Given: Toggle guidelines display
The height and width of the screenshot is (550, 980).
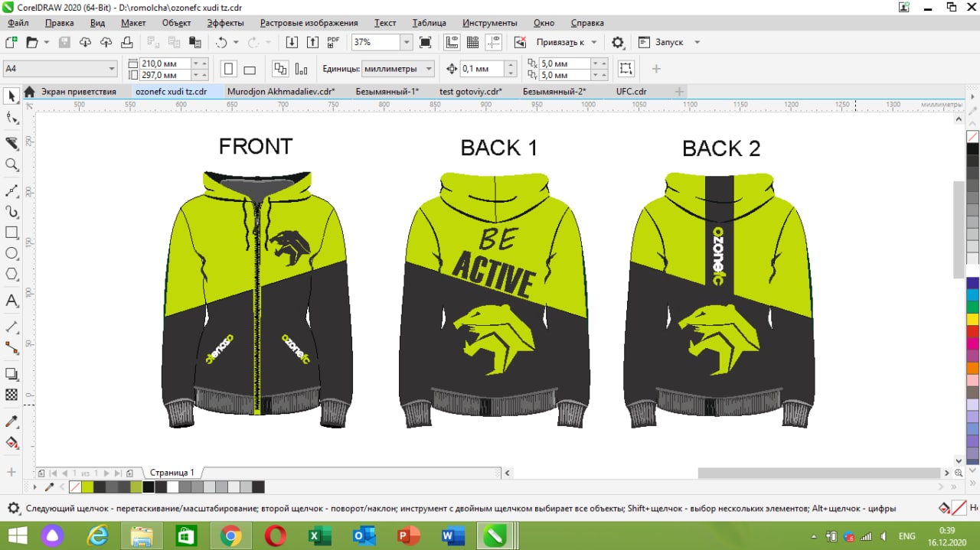Looking at the screenshot, I should point(493,42).
